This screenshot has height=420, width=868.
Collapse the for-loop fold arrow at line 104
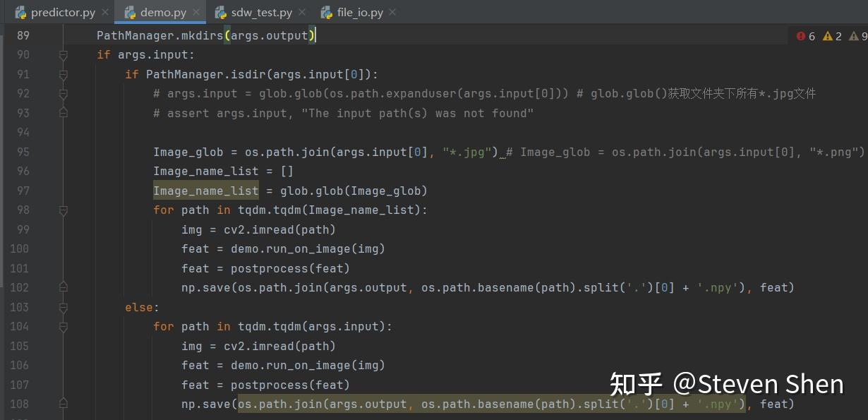pos(63,326)
